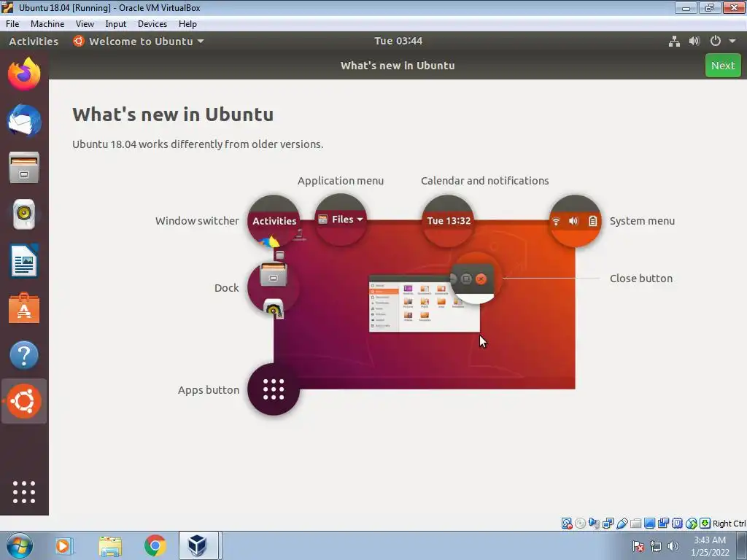Expand the system menu arrow in top bar
This screenshot has height=560, width=747.
tap(732, 41)
